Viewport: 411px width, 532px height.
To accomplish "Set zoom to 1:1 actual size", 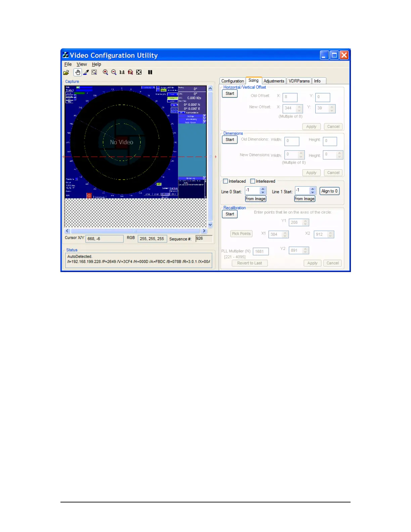I will [122, 72].
